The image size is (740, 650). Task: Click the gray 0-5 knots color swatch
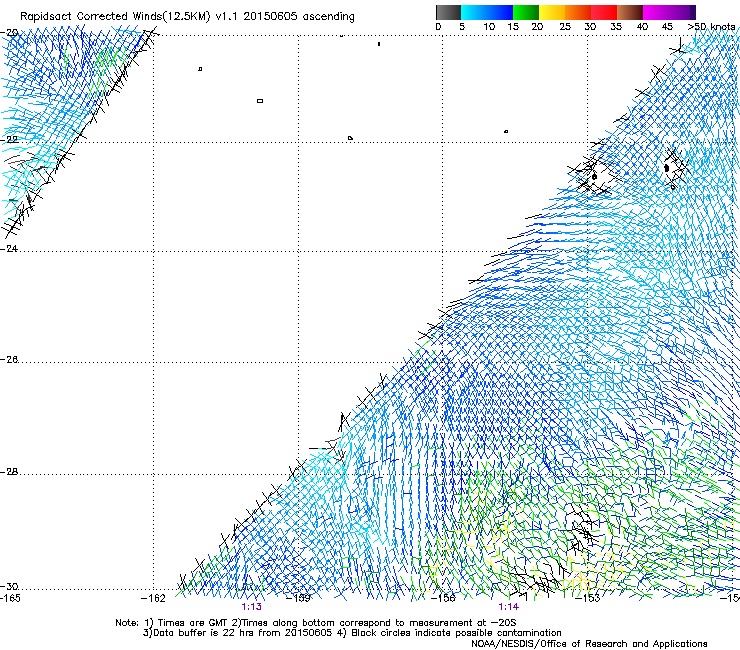(x=448, y=12)
